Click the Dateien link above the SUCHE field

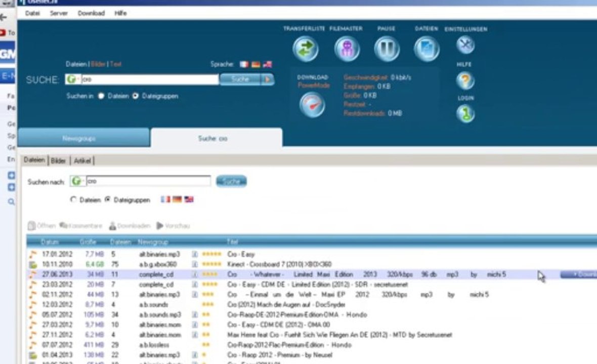click(76, 64)
